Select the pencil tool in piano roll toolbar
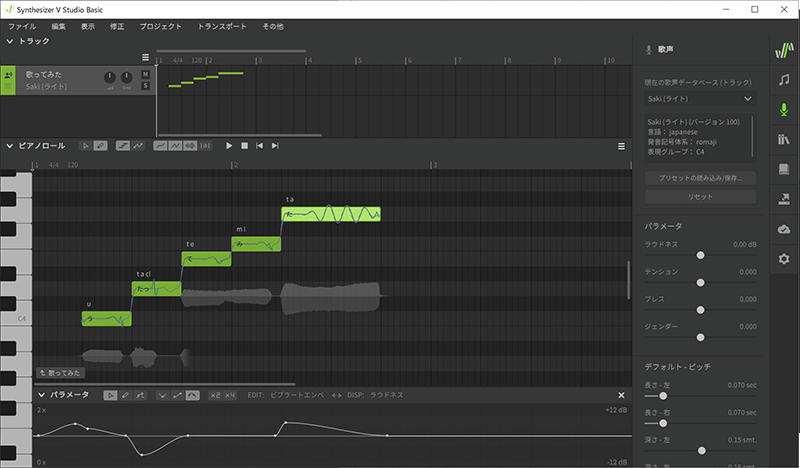Viewport: 800px width, 468px height. [x=101, y=146]
